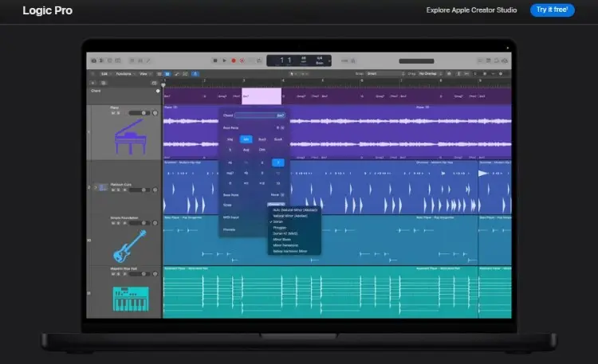Toggle the blue Catch Playhead icon
This screenshot has height=364, width=598.
(x=195, y=73)
